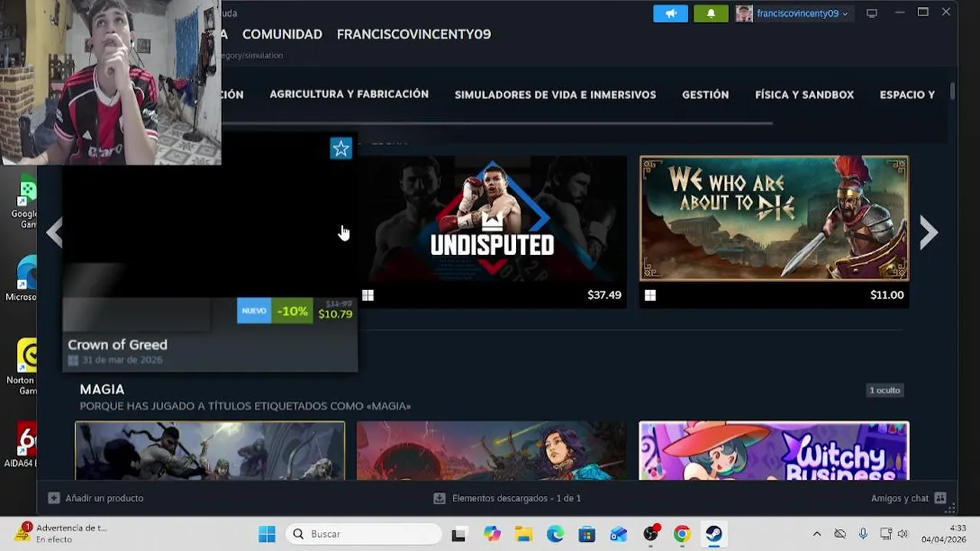Launch Copilot from the taskbar

[x=492, y=534]
